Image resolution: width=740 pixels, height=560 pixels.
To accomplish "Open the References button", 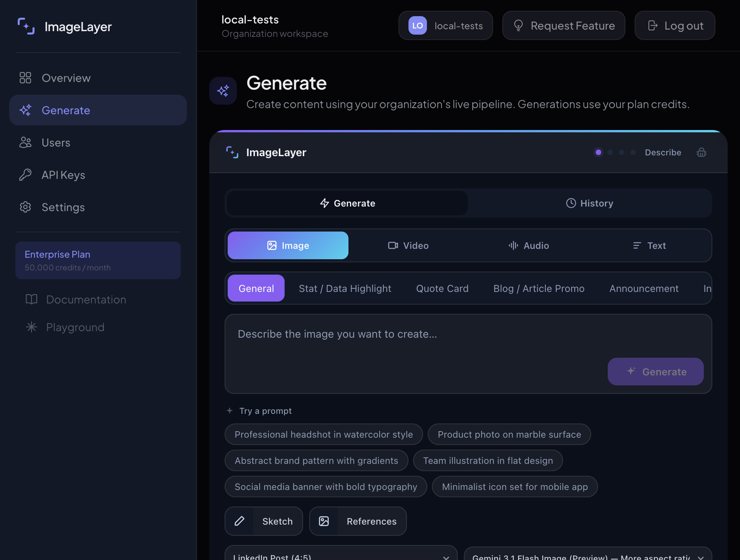I will point(358,521).
